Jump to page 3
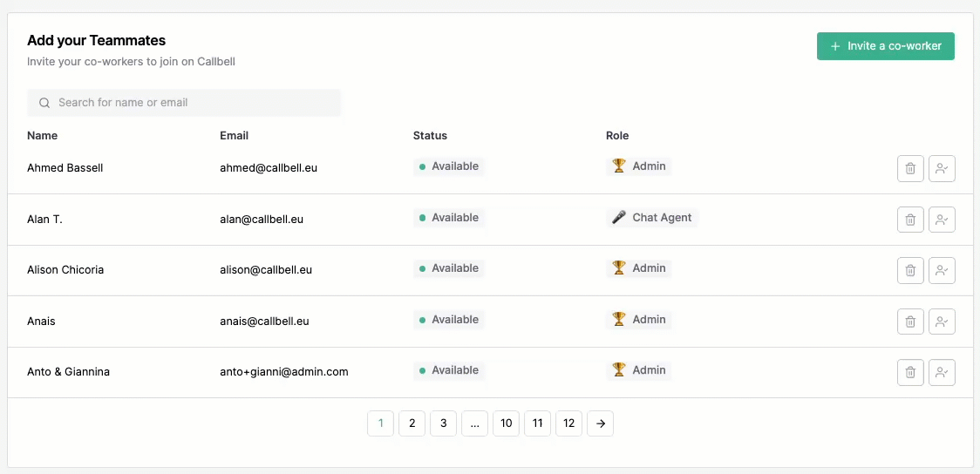Screen dimensions: 980x474 (443, 423)
